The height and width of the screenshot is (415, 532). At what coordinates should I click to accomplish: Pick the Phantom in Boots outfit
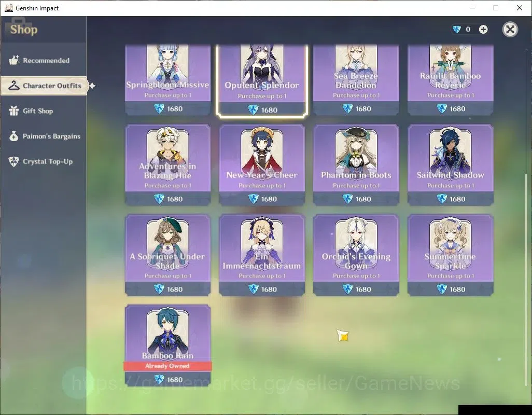356,165
